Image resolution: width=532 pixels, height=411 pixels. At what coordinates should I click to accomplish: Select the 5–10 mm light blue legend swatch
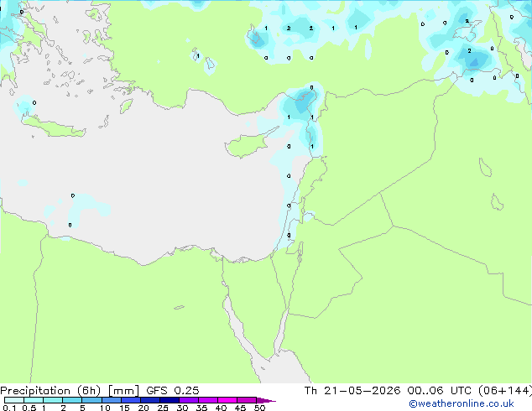[91, 400]
